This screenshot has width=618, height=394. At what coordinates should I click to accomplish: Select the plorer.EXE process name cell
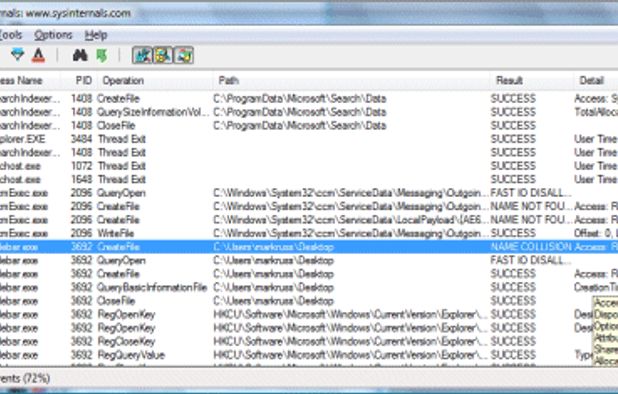tap(22, 139)
